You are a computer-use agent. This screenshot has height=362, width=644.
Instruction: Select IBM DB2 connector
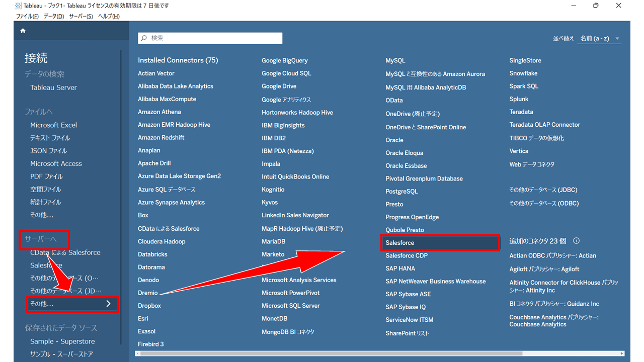[274, 138]
